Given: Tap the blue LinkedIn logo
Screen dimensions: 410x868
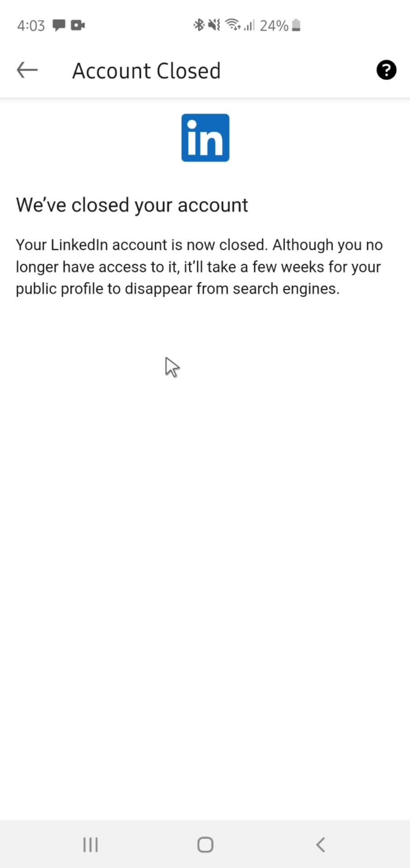Looking at the screenshot, I should click(205, 138).
